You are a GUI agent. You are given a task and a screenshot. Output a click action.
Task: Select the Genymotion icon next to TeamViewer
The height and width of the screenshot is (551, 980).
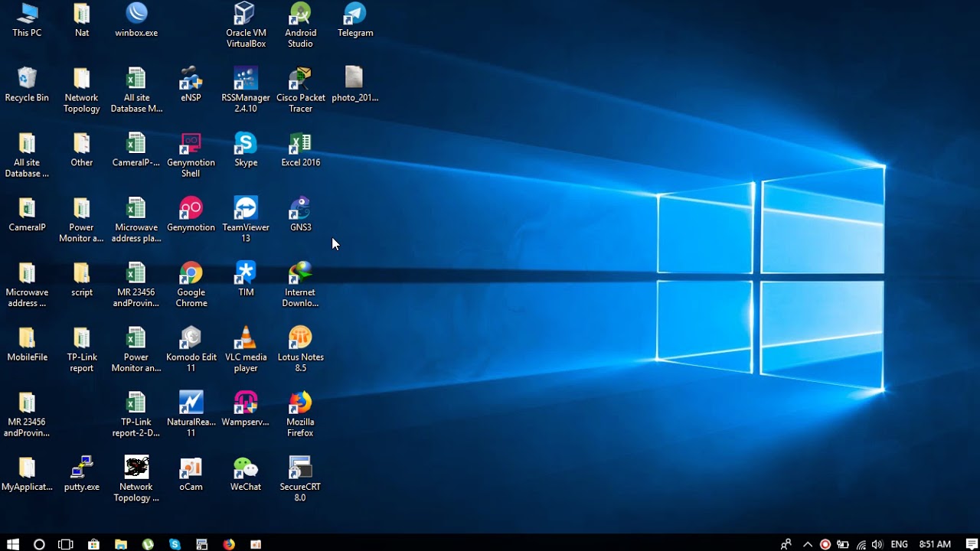click(x=191, y=215)
